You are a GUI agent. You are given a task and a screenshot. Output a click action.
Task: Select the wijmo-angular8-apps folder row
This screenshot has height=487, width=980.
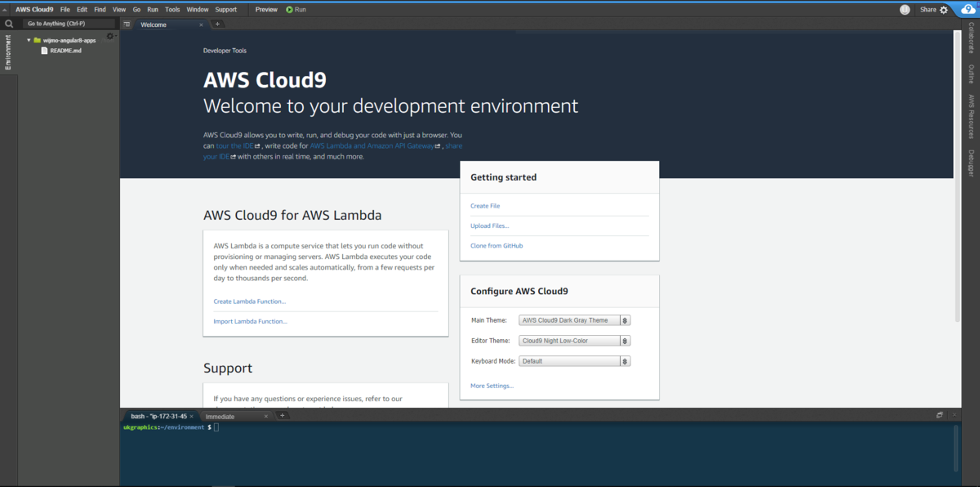click(x=69, y=40)
